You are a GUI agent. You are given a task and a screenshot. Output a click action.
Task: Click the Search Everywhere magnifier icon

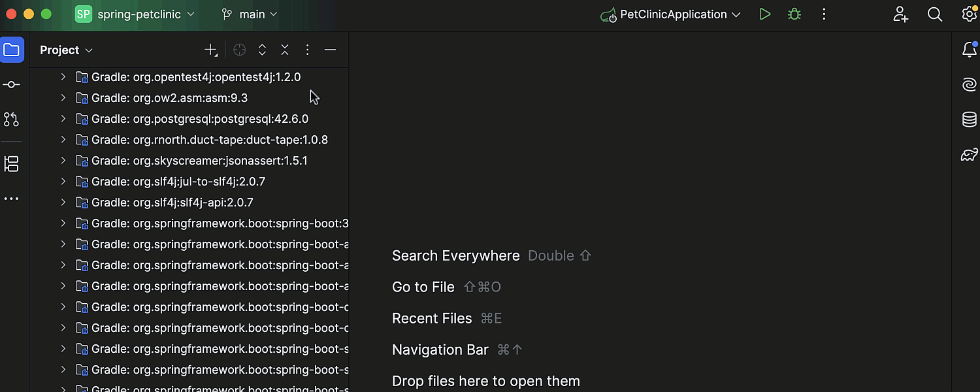pos(935,14)
